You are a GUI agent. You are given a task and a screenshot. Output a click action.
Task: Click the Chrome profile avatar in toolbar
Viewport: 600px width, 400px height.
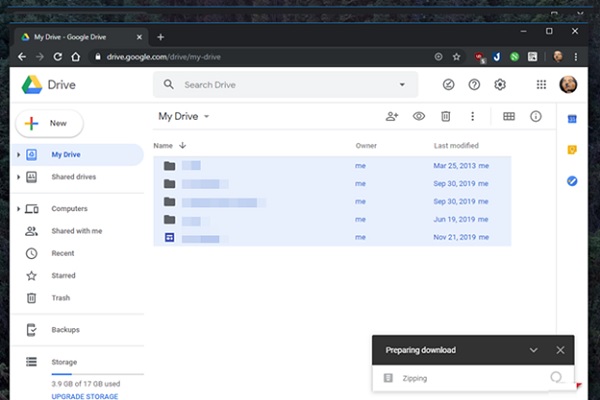click(558, 57)
